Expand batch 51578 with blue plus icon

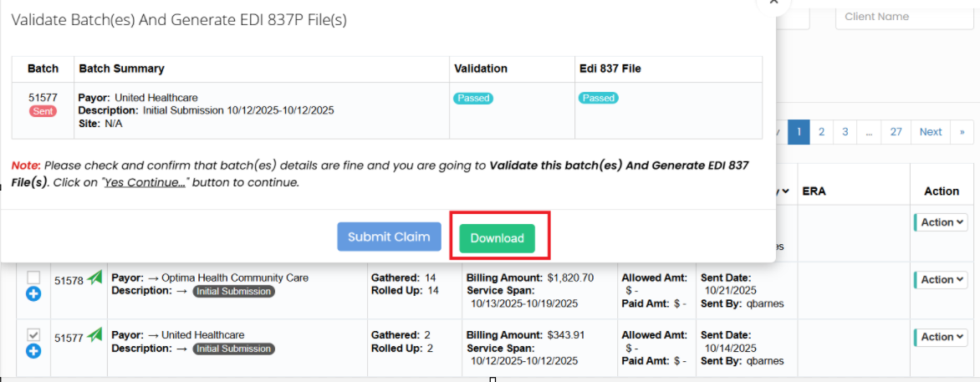(33, 293)
